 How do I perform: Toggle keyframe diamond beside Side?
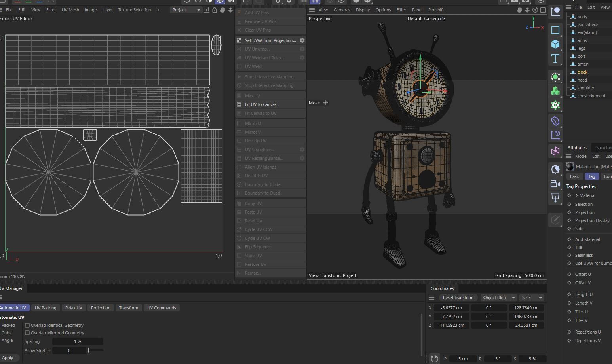click(569, 229)
